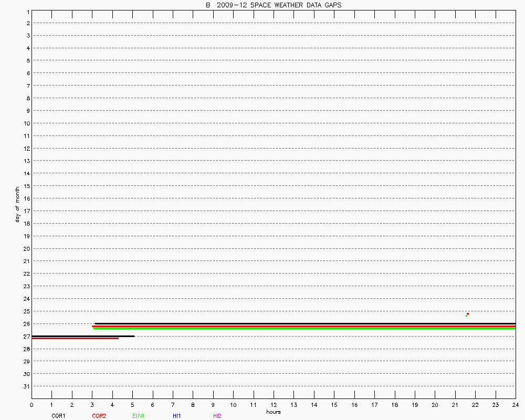The image size is (525, 420).
Task: Click the 'day of month' y-axis label
Action: tap(17, 204)
